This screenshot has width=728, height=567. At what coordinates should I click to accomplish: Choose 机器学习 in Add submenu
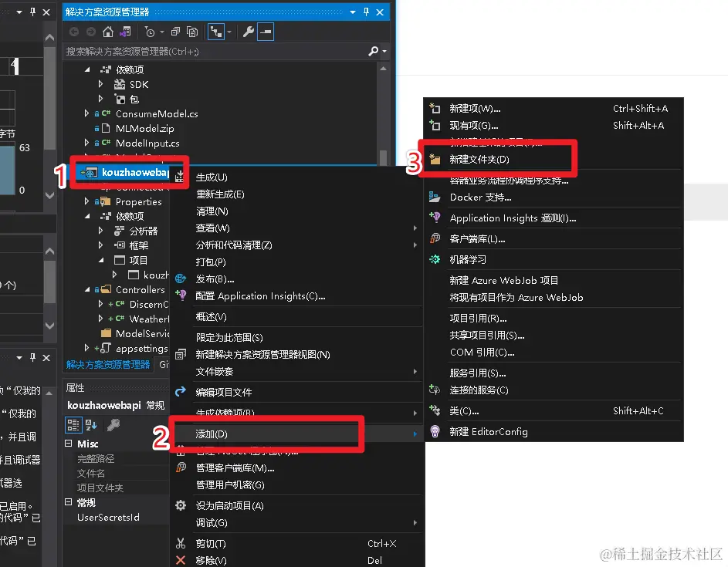(x=554, y=259)
